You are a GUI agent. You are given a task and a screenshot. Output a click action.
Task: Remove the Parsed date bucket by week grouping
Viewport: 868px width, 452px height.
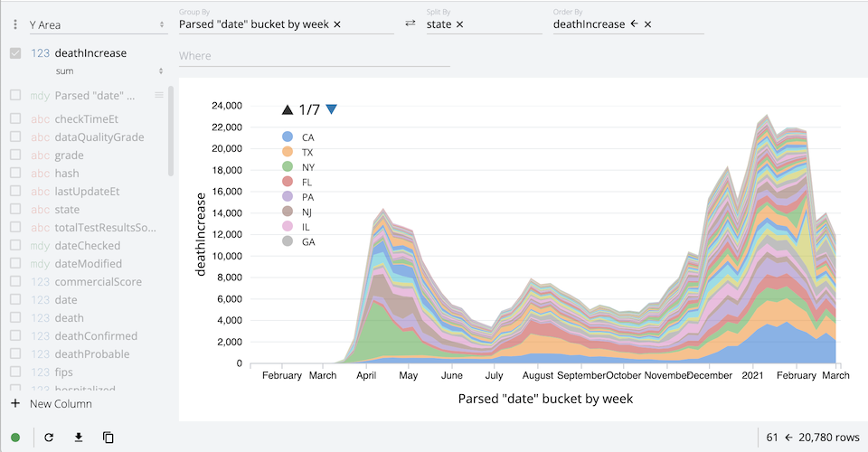pos(337,24)
